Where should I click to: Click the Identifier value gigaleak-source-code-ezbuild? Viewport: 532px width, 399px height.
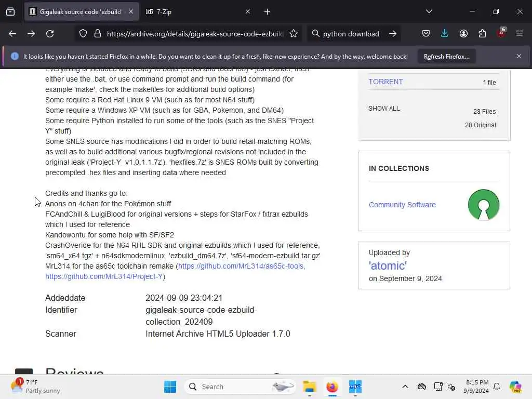[201, 316]
